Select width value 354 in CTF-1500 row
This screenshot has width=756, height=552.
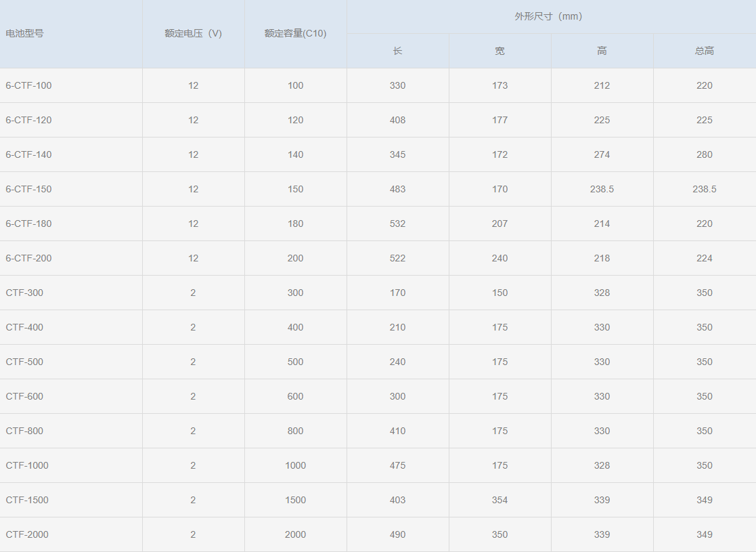pyautogui.click(x=499, y=500)
